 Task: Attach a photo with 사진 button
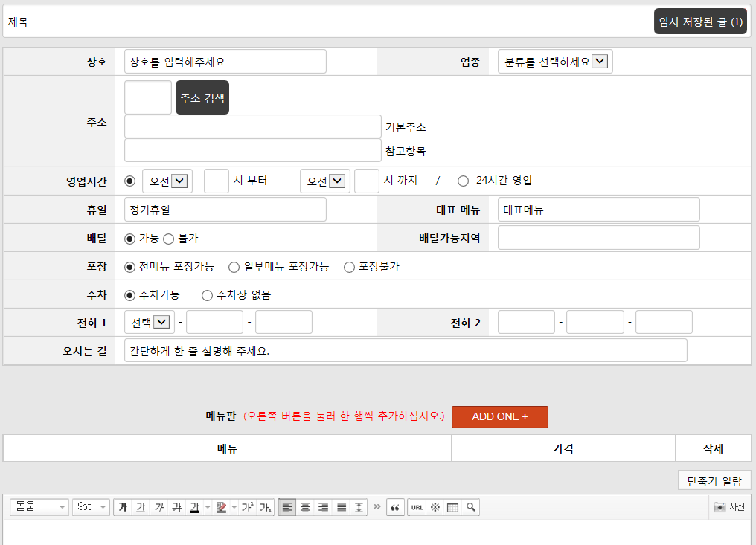tap(729, 507)
